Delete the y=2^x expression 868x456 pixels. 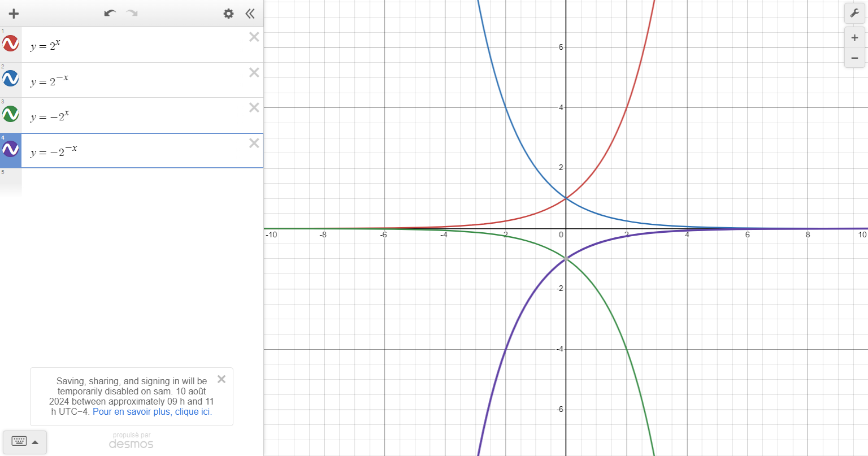(x=254, y=37)
